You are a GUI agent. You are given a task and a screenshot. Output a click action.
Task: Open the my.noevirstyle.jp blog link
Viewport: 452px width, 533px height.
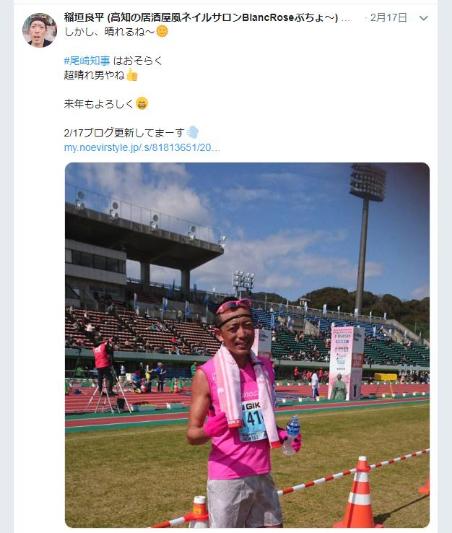pyautogui.click(x=142, y=148)
